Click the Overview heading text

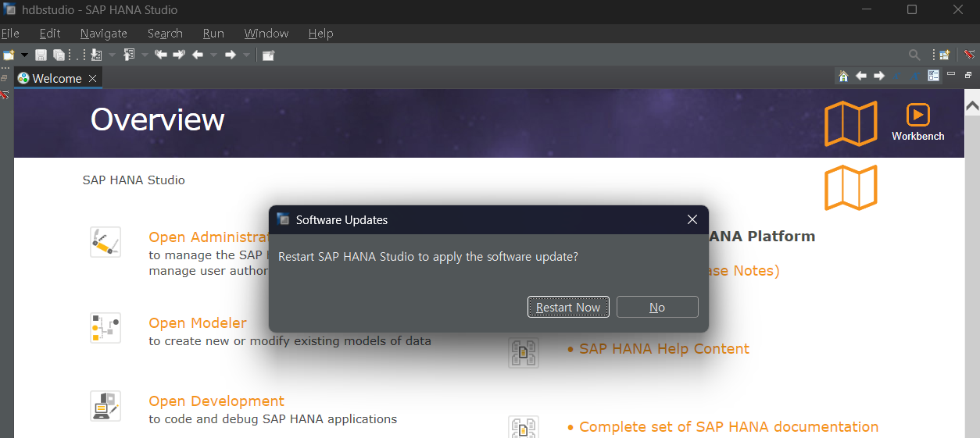click(x=157, y=119)
